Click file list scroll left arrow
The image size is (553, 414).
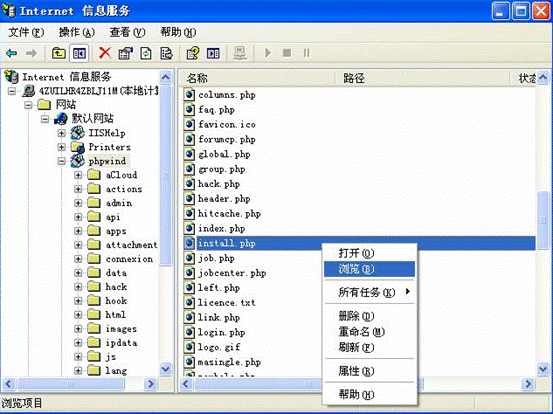click(186, 384)
